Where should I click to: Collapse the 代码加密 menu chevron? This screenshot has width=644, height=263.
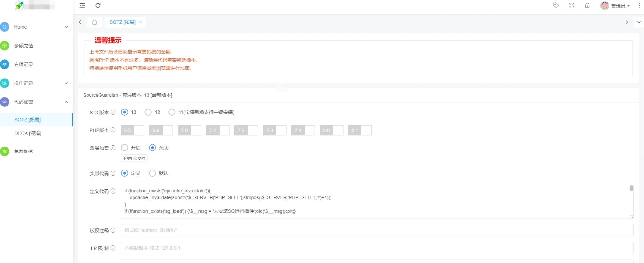(66, 102)
